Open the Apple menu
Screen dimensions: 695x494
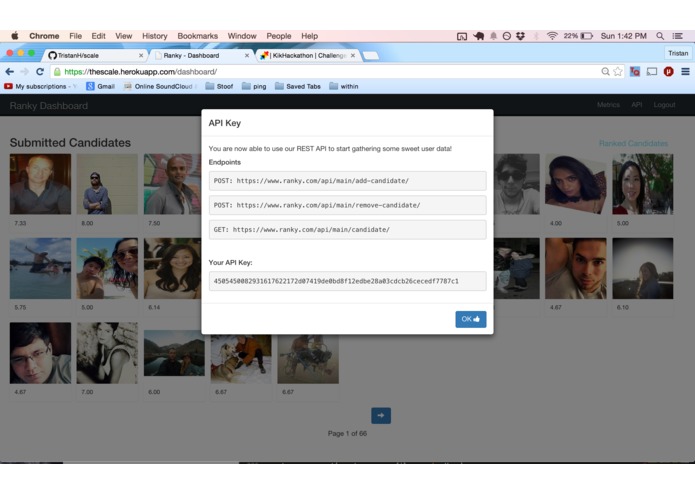click(x=15, y=36)
